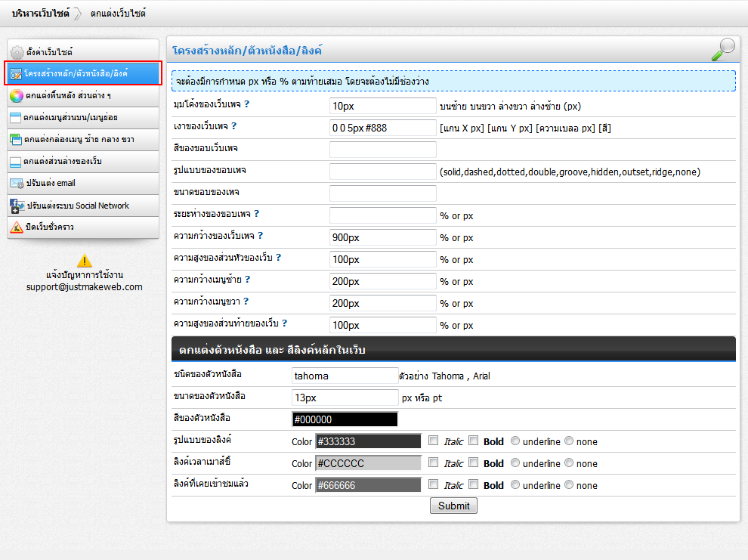Check Bold for ลิงค์ที่เคยเข้าชมแล้ว
Screen dimensions: 748x560
coord(473,484)
